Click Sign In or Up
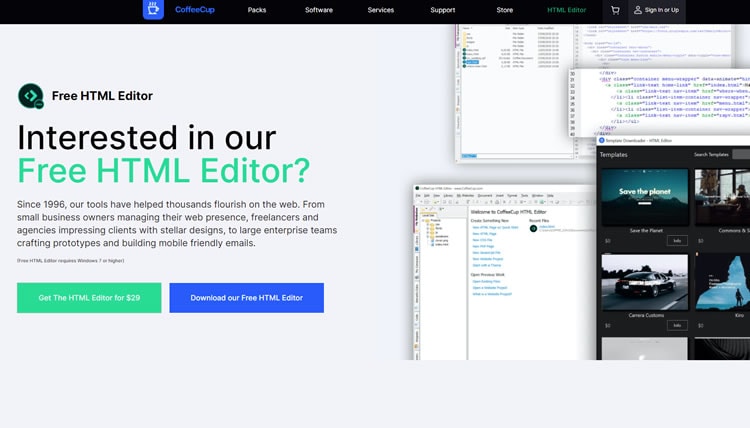This screenshot has width=750, height=428. (656, 10)
